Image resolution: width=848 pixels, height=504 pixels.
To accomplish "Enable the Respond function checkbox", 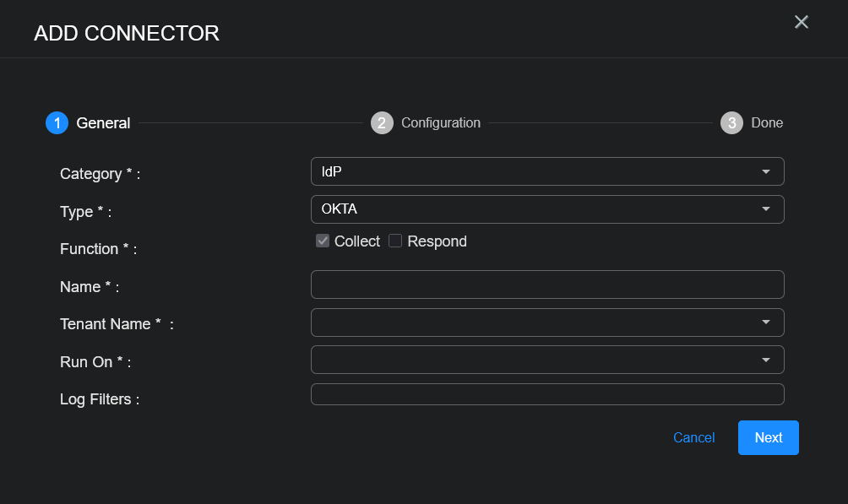I will point(395,241).
